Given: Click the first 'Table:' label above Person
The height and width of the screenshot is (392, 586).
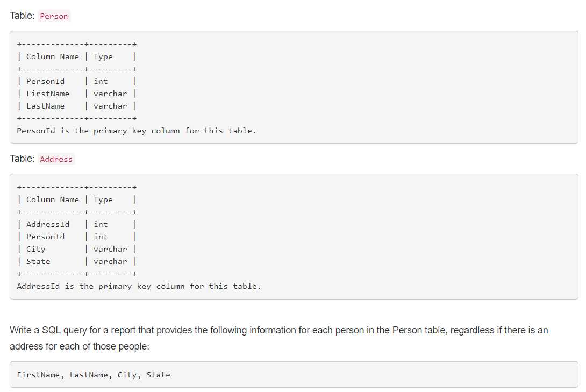Looking at the screenshot, I should (22, 16).
